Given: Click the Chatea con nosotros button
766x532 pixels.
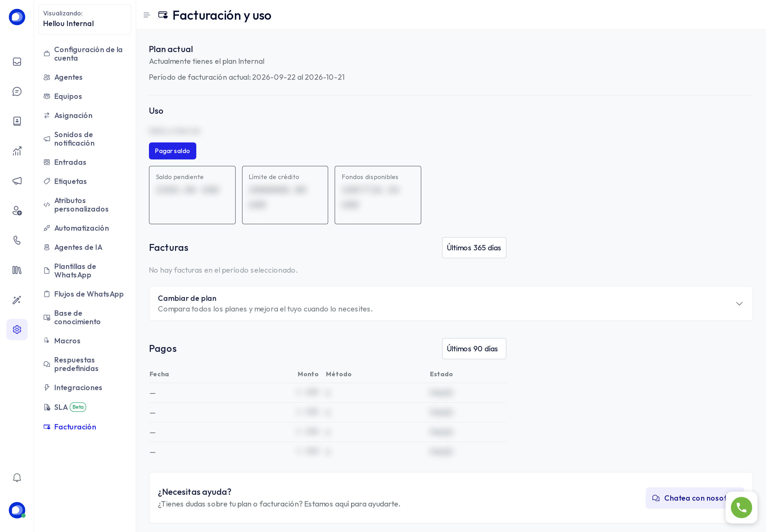Looking at the screenshot, I should pos(695,498).
